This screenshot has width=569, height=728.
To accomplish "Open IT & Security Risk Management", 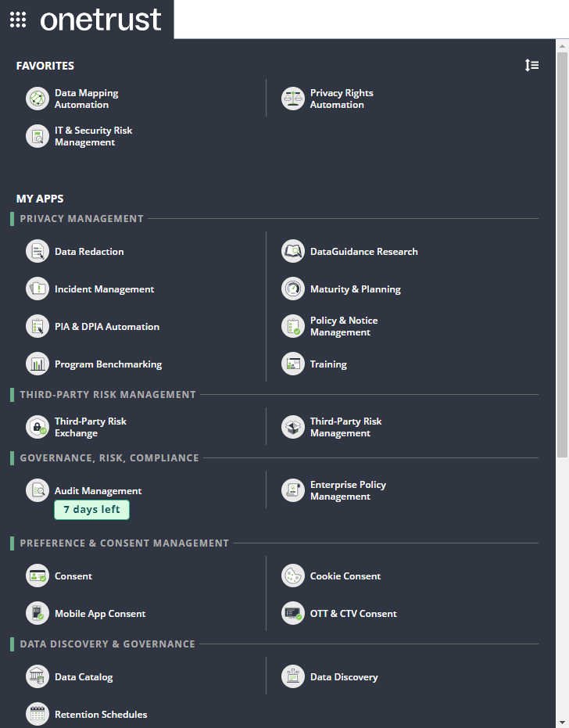I will coord(37,136).
